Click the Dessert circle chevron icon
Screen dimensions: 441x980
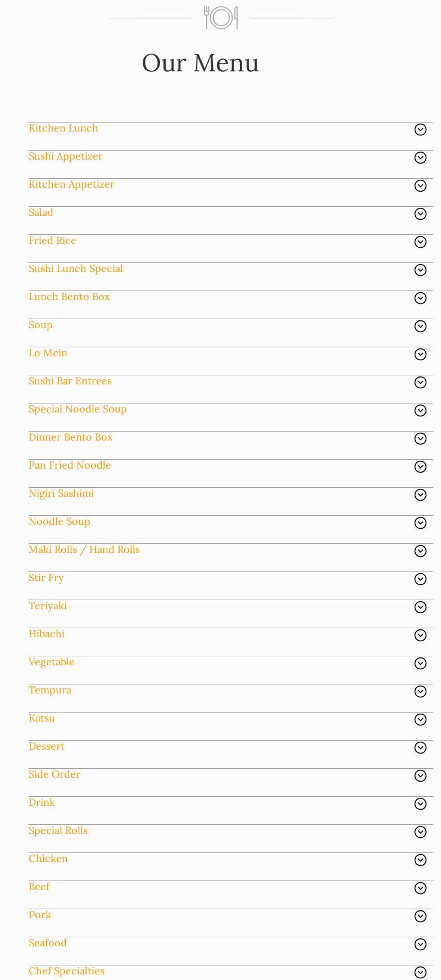point(420,748)
